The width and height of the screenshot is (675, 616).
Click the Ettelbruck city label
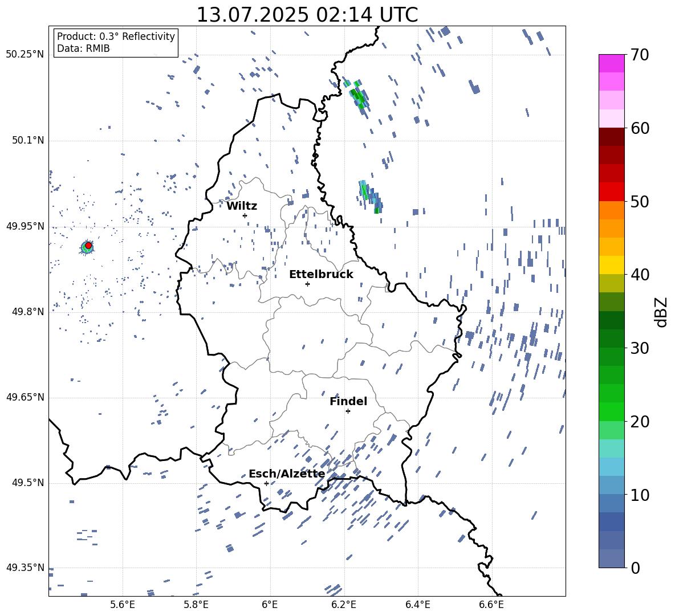[321, 275]
